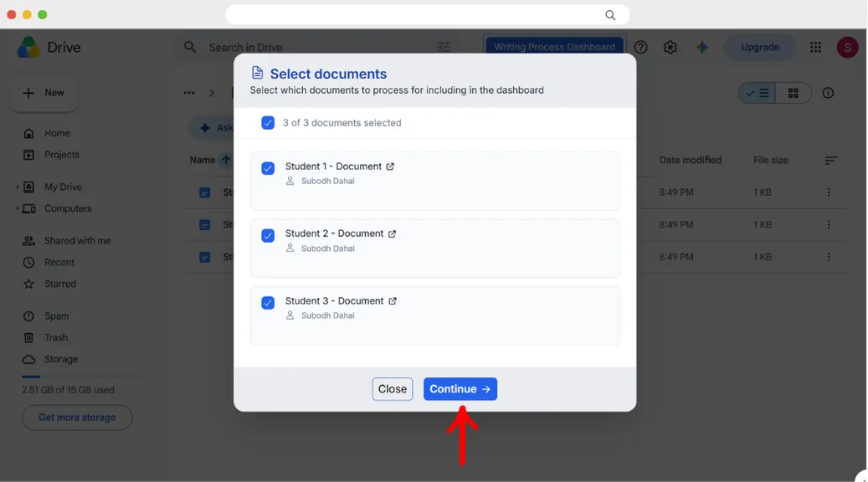The width and height of the screenshot is (868, 482).
Task: Open Starred items in the sidebar
Action: (x=60, y=284)
